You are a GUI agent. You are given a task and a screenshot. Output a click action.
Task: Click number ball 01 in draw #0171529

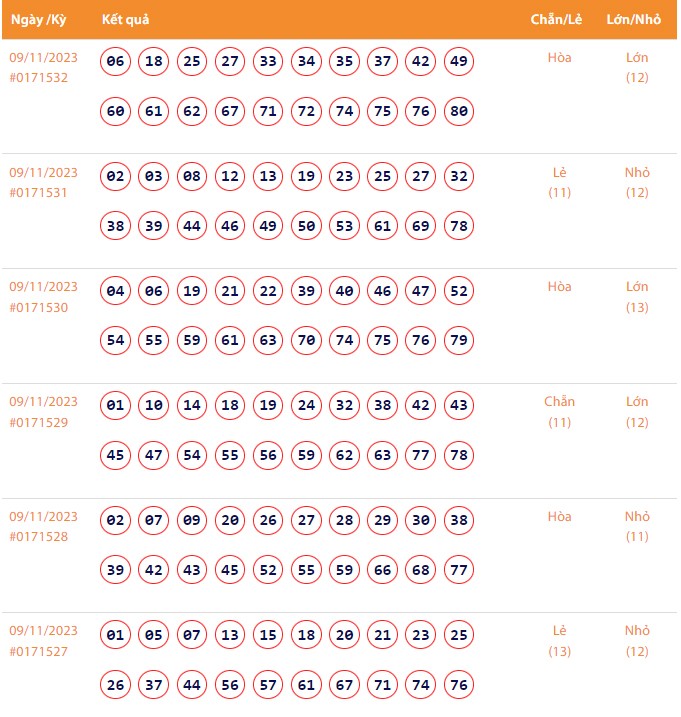116,406
